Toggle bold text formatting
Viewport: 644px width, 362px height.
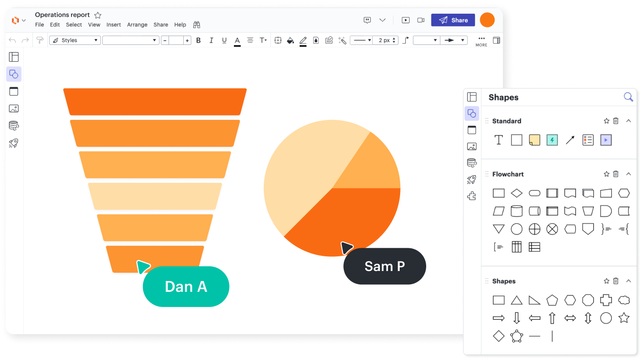(198, 40)
